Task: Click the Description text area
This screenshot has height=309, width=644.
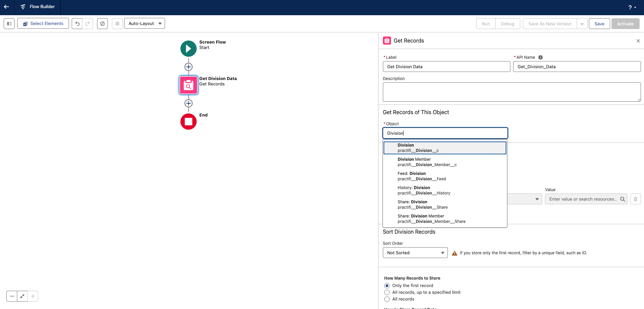Action: 511,92
